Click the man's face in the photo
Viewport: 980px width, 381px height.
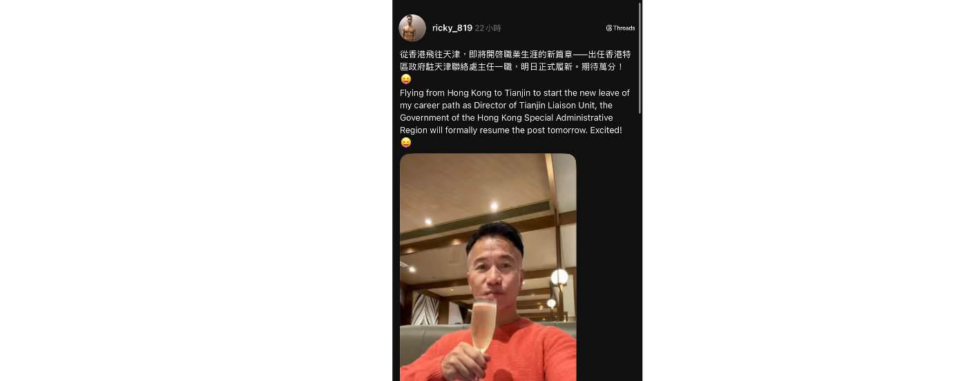click(x=494, y=269)
